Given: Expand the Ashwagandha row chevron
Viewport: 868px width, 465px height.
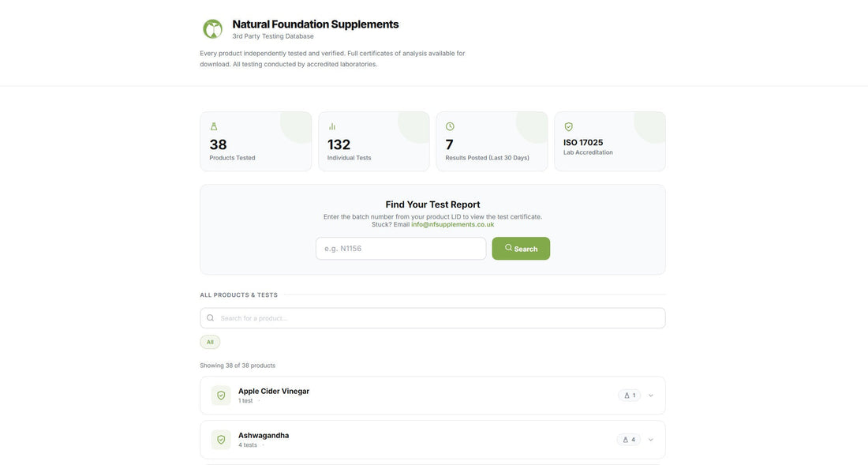Looking at the screenshot, I should 651,440.
